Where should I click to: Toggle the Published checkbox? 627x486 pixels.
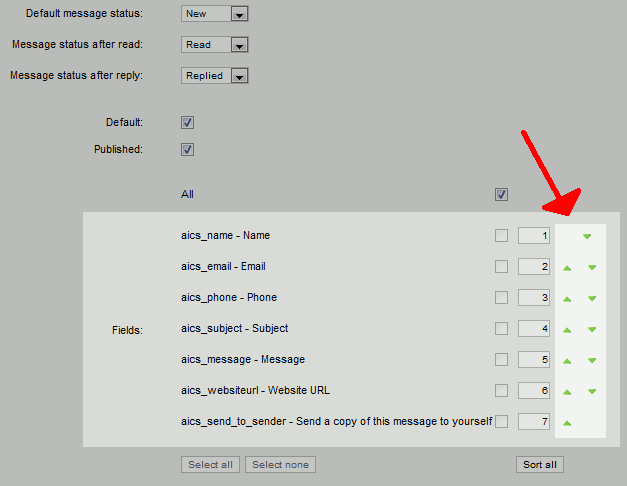click(187, 150)
